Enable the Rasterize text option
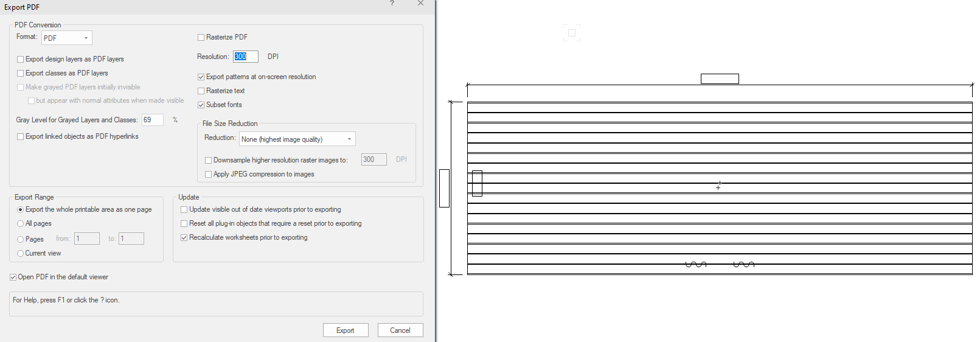 pyautogui.click(x=201, y=91)
